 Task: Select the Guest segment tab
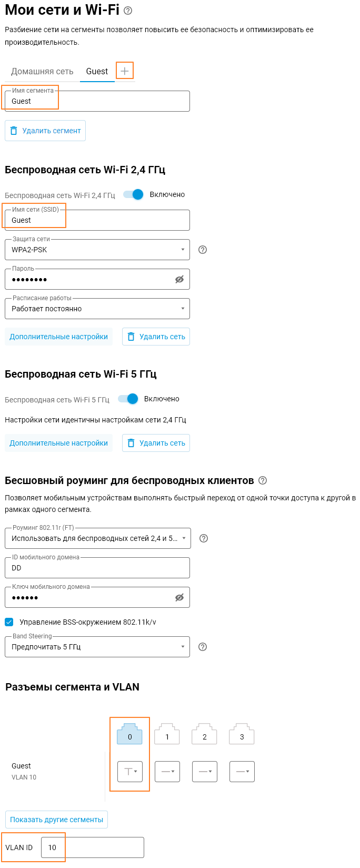[97, 71]
